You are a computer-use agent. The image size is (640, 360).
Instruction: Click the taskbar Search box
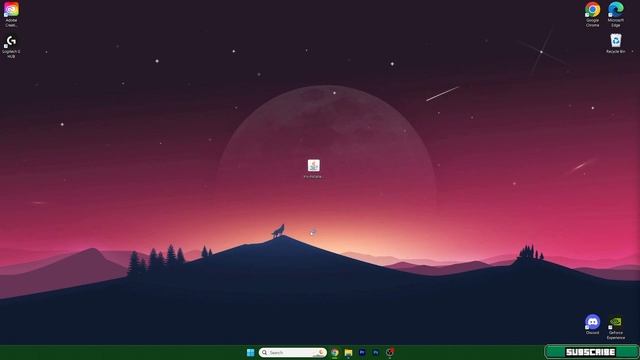tap(293, 352)
